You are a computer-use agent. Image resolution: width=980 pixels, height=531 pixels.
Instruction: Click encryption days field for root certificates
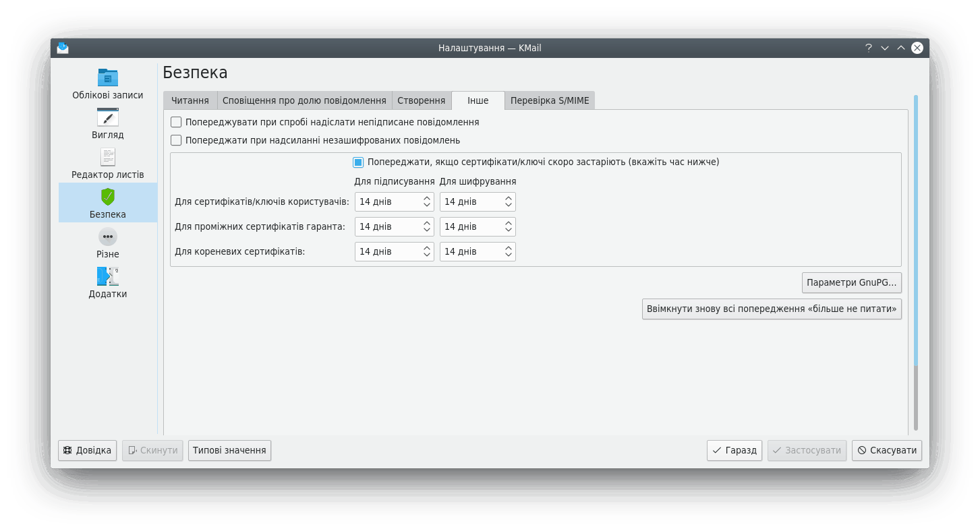coord(469,251)
